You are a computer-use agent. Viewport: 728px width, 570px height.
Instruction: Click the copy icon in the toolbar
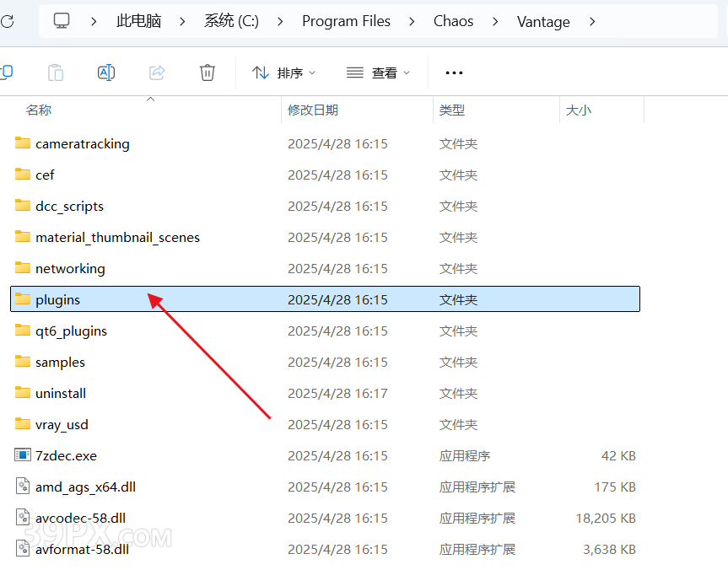(7, 73)
